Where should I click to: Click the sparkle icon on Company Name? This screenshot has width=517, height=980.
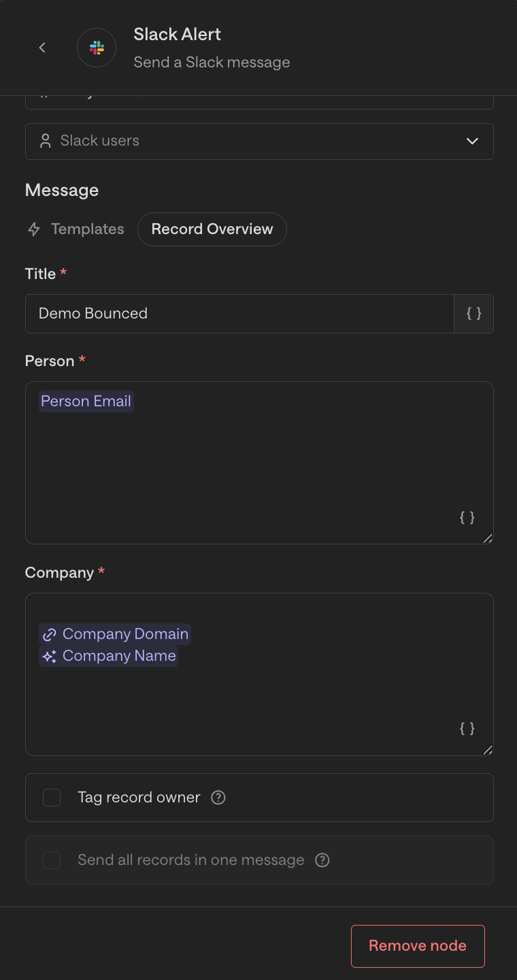click(50, 656)
